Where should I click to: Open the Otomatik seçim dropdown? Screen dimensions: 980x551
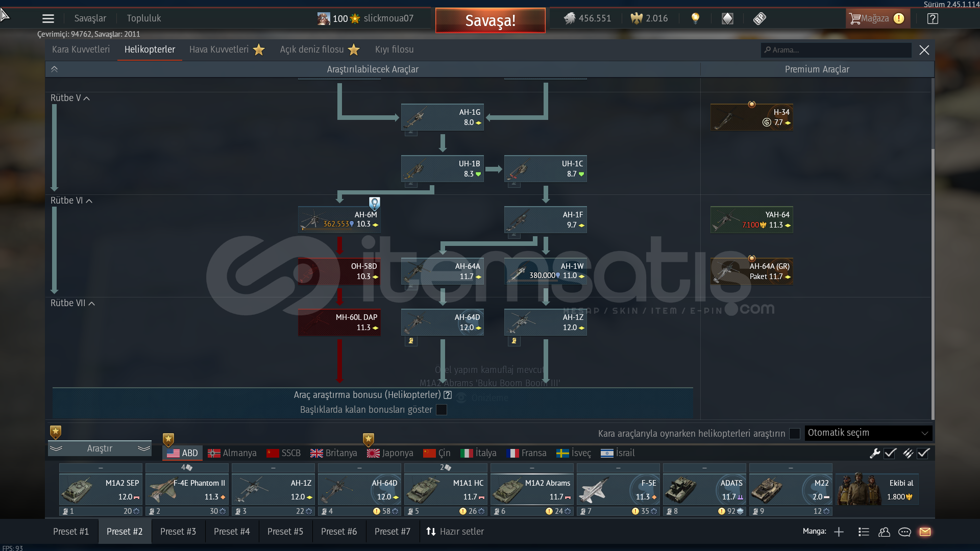pyautogui.click(x=868, y=433)
